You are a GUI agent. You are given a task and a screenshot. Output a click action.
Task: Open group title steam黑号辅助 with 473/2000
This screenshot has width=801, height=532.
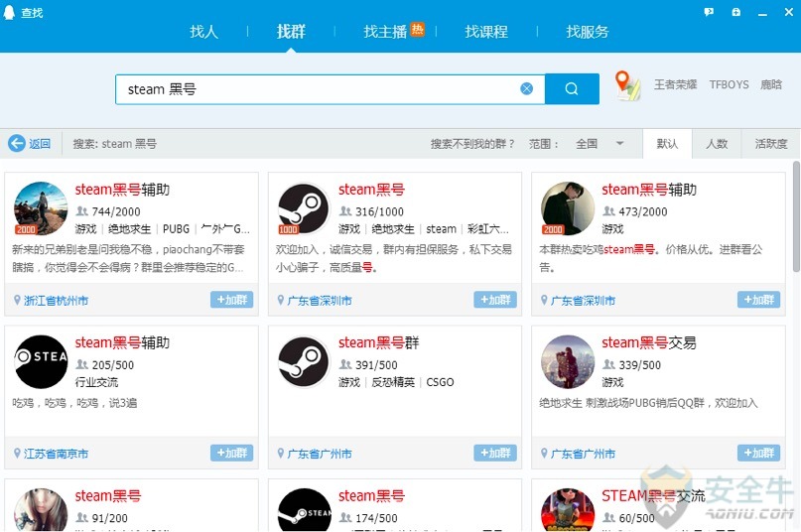pyautogui.click(x=649, y=190)
